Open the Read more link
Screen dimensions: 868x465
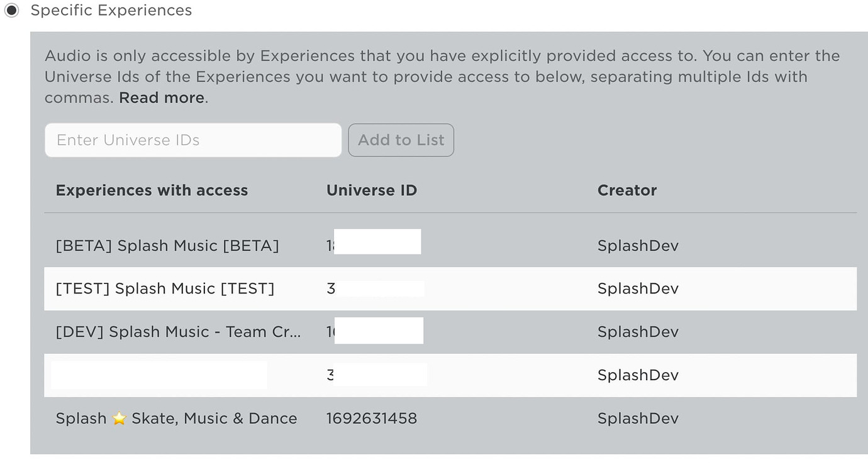(x=162, y=98)
